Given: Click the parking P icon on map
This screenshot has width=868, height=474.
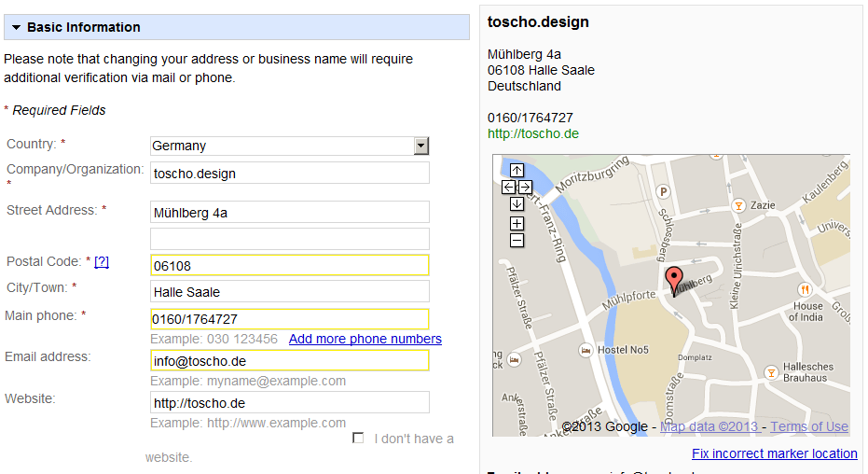Looking at the screenshot, I should coord(663,192).
